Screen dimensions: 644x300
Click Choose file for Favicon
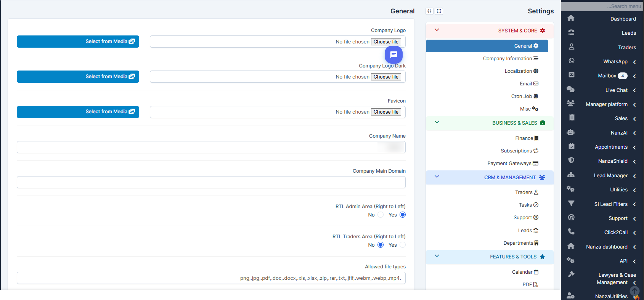click(x=386, y=112)
